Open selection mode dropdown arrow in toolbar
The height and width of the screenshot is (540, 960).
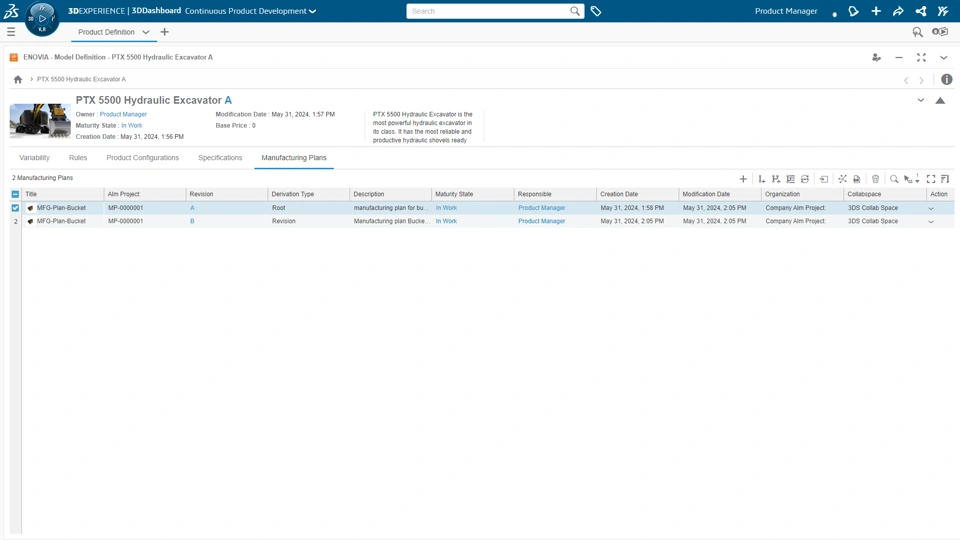click(x=917, y=180)
